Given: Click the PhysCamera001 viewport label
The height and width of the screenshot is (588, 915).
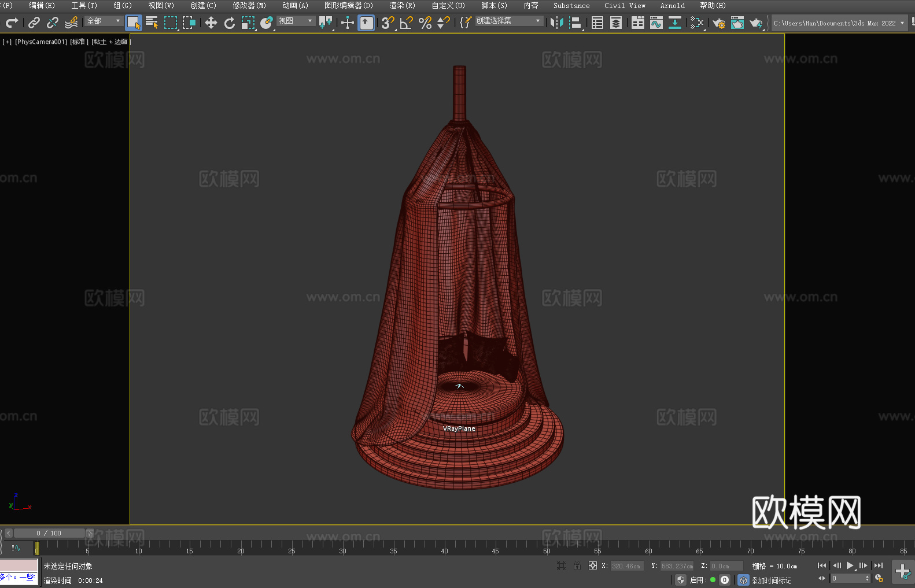Looking at the screenshot, I should pyautogui.click(x=40, y=42).
